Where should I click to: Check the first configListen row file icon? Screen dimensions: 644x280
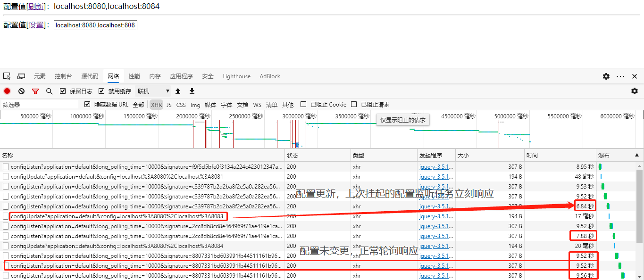pos(6,166)
